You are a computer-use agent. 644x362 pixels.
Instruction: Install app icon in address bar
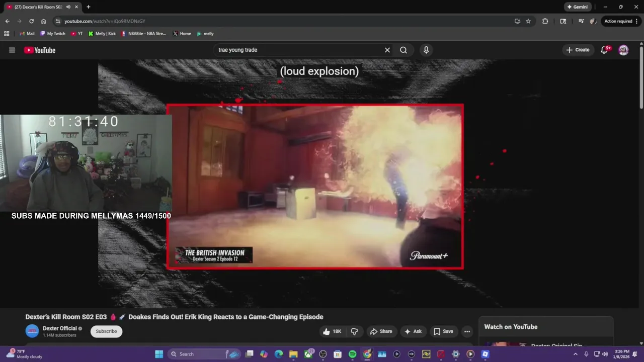click(517, 21)
